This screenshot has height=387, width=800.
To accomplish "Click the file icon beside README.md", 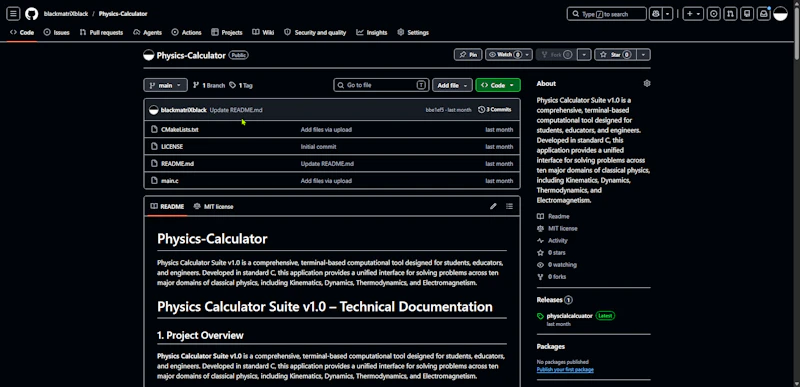I will point(154,164).
